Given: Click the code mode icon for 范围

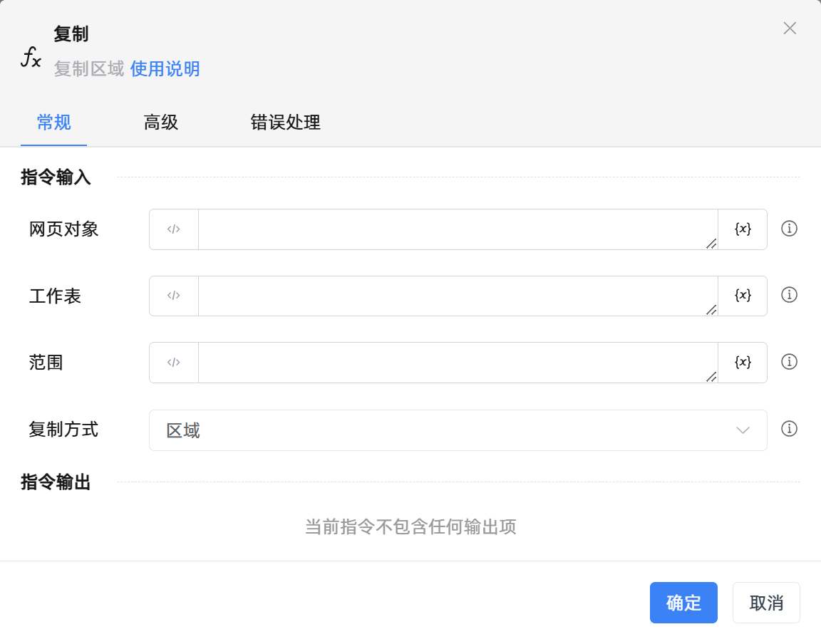Looking at the screenshot, I should [x=174, y=363].
